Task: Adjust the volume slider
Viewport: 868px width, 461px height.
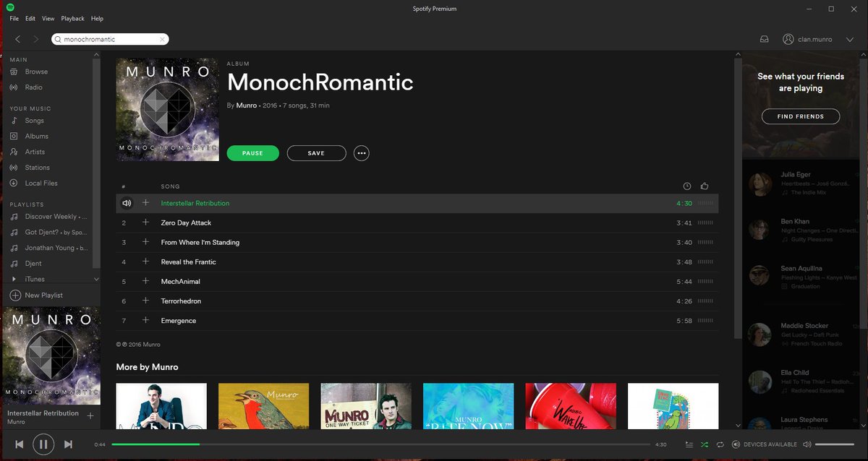Action: 834,444
